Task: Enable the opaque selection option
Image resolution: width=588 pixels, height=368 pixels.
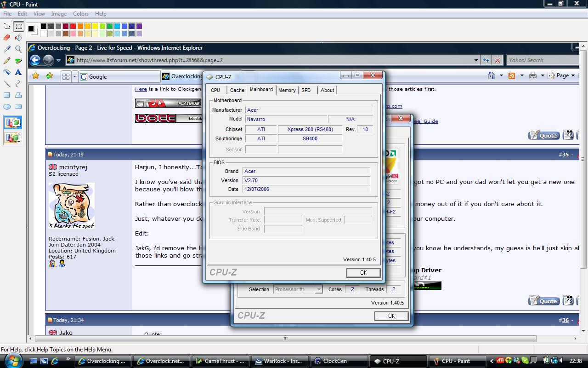Action: coord(13,123)
